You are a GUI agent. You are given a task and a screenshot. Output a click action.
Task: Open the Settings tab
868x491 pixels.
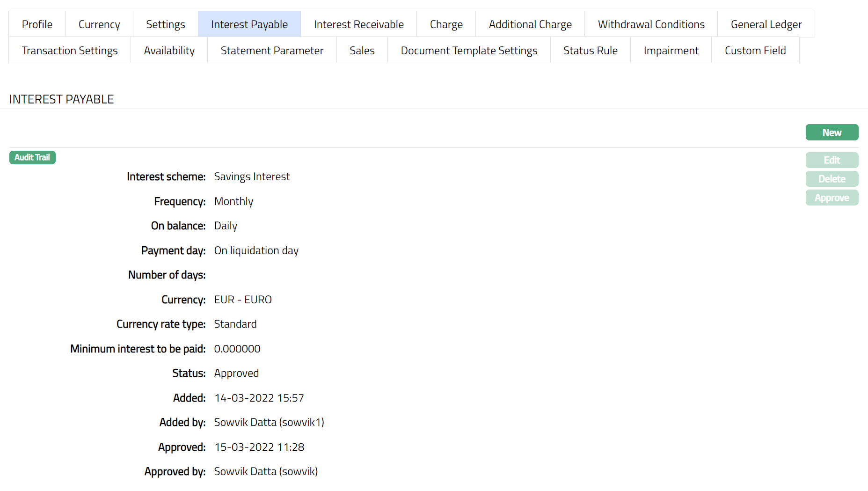[166, 24]
